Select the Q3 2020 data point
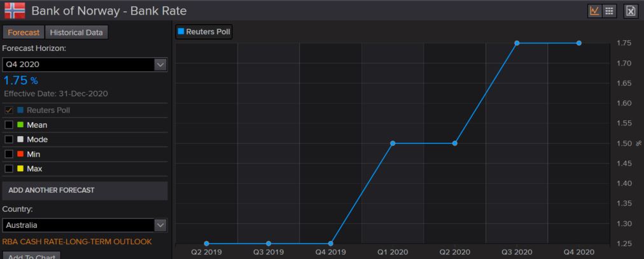 (x=517, y=43)
